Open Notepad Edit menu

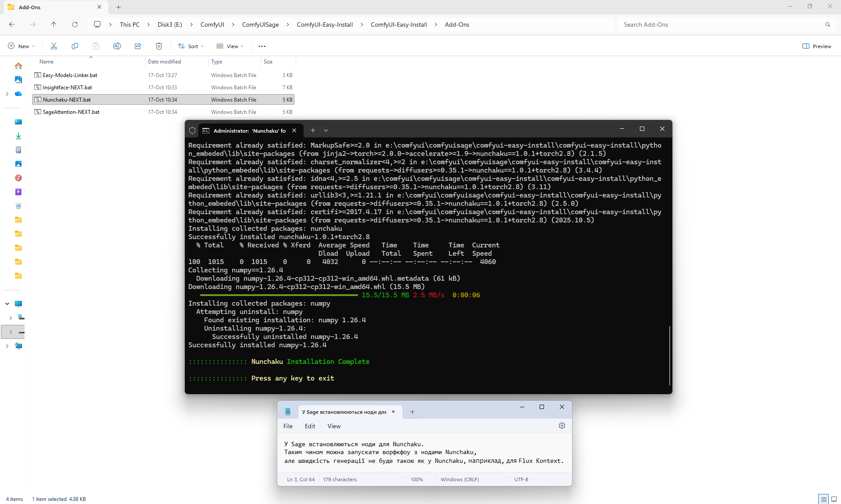point(310,426)
